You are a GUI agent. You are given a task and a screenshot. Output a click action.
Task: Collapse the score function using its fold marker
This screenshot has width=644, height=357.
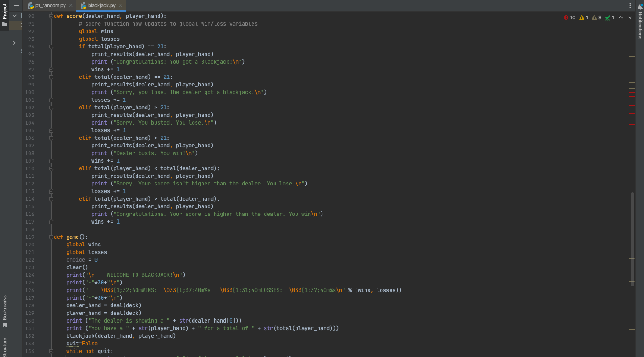point(51,16)
